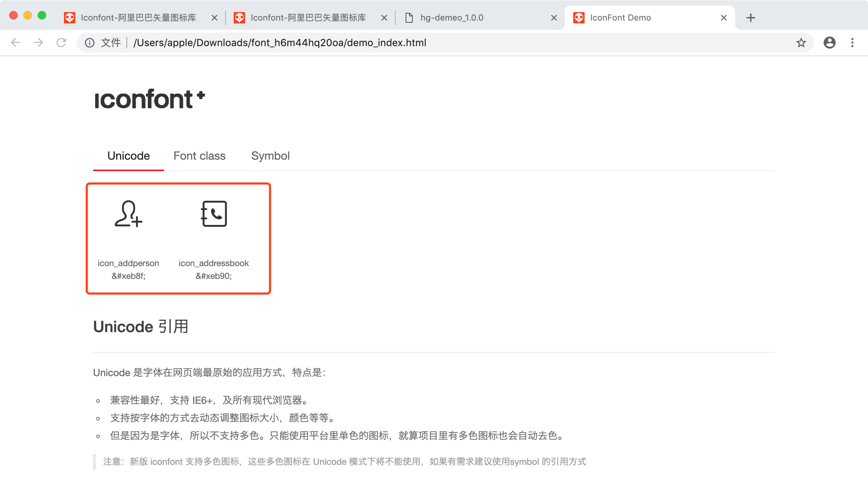The height and width of the screenshot is (479, 868).
Task: Click the bookmark star icon
Action: coord(801,43)
